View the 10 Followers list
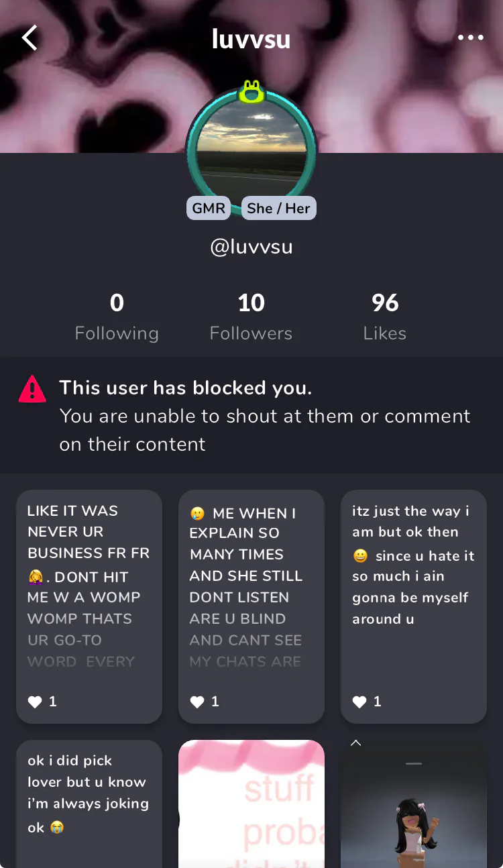Viewport: 503px width, 868px height. pyautogui.click(x=251, y=317)
